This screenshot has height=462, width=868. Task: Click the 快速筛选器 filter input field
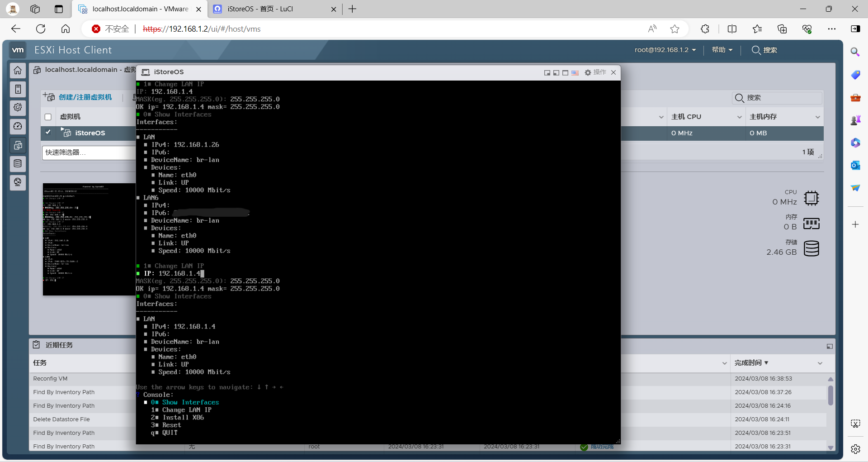coord(89,152)
